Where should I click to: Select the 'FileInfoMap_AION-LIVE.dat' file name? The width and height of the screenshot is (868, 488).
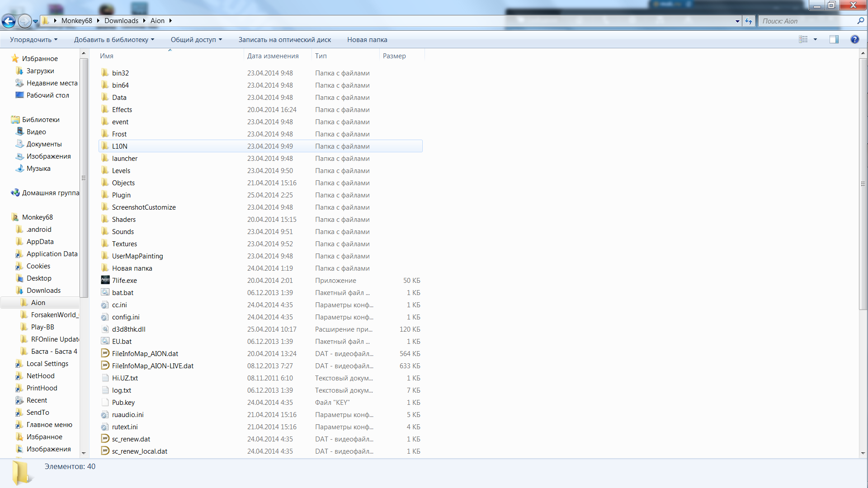pos(153,366)
